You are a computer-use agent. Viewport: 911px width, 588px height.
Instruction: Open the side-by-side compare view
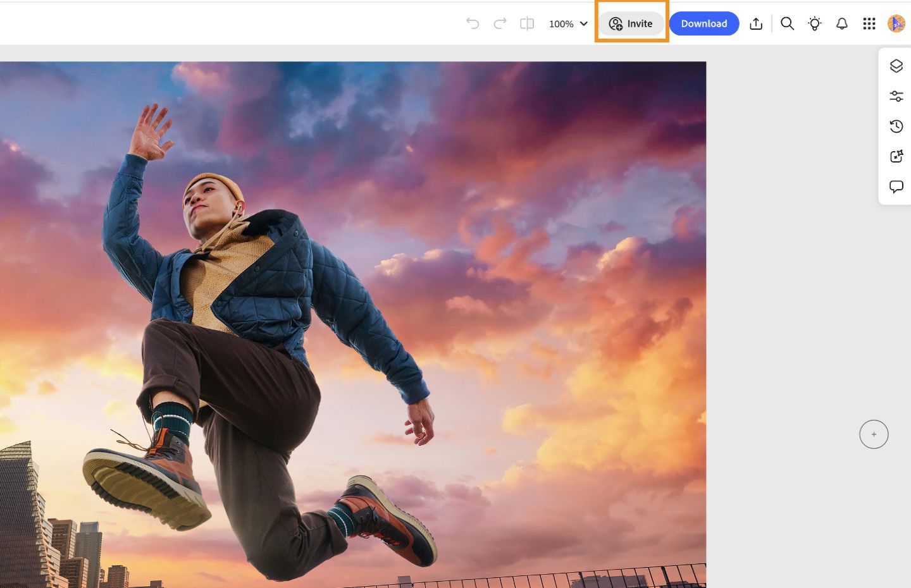pos(526,23)
